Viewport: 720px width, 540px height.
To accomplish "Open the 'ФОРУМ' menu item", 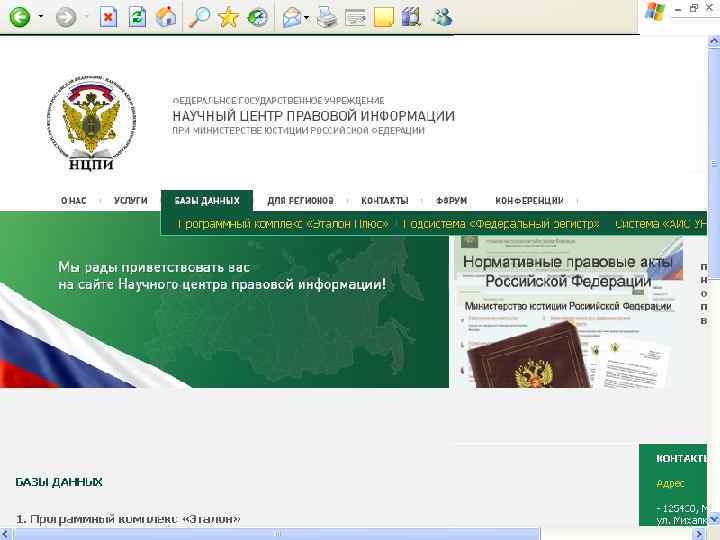I will [x=451, y=201].
